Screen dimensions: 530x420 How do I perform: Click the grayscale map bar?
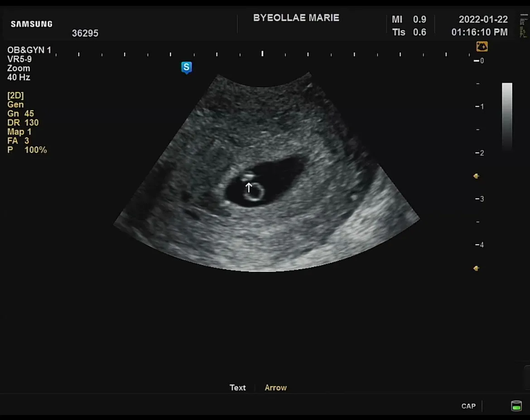tap(507, 117)
